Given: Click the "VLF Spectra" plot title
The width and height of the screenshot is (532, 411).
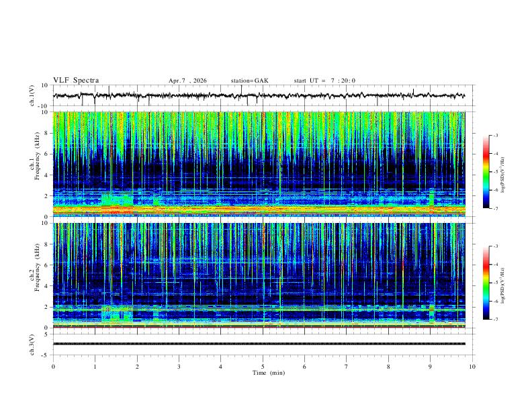Looking at the screenshot, I should pos(76,81).
